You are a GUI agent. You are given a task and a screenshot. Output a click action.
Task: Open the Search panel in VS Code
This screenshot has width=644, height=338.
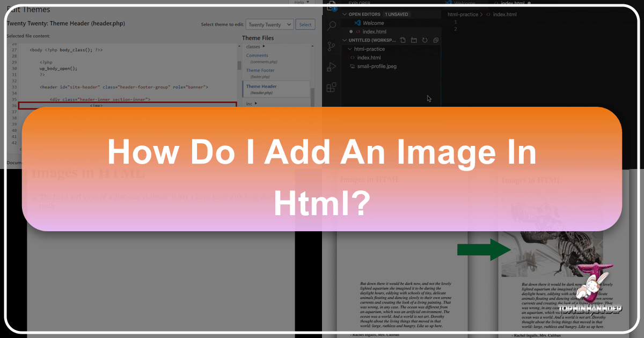tap(331, 25)
